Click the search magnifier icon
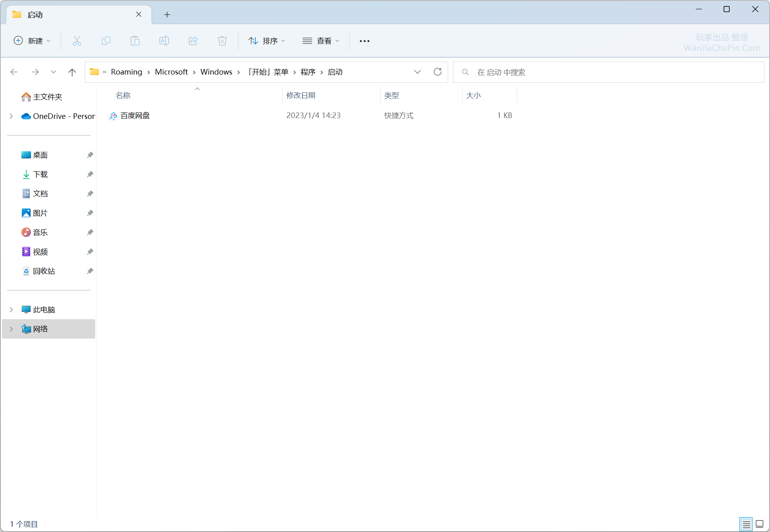Image resolution: width=770 pixels, height=532 pixels. [465, 72]
